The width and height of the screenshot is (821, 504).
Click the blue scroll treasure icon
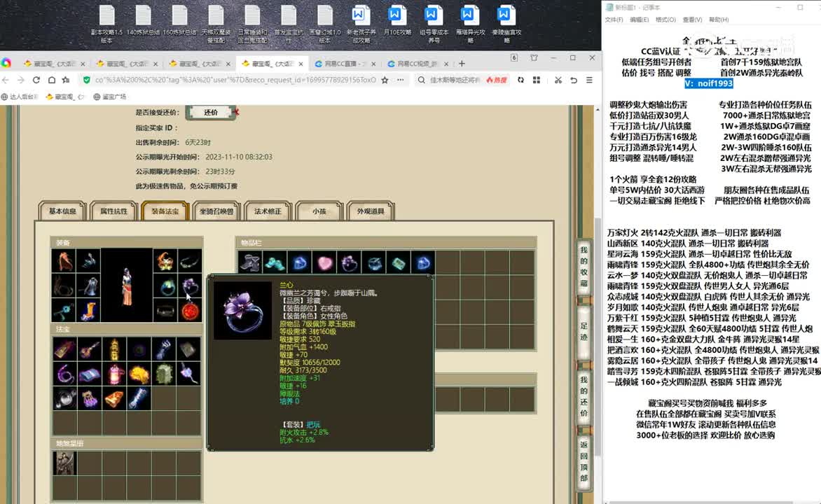[139, 399]
